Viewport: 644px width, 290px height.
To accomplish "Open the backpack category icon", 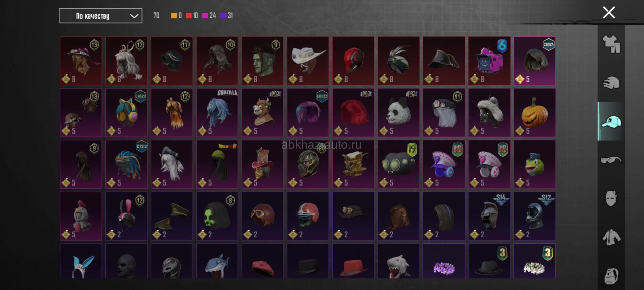I will tap(611, 276).
